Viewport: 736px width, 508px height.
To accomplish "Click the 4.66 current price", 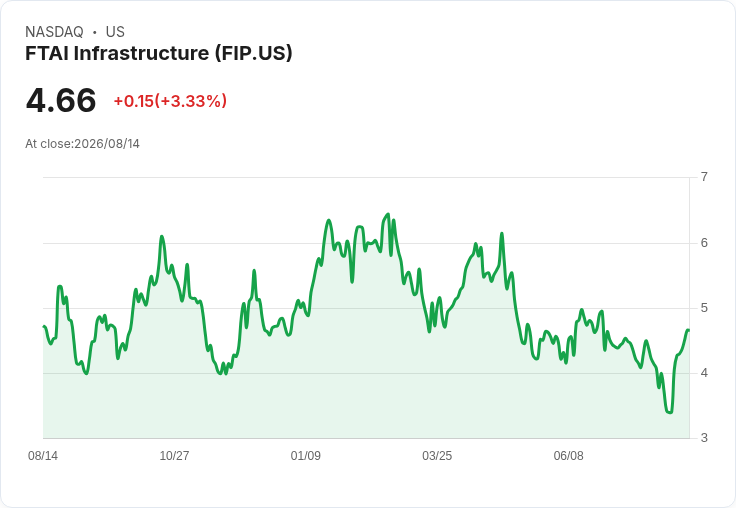I will pyautogui.click(x=61, y=100).
